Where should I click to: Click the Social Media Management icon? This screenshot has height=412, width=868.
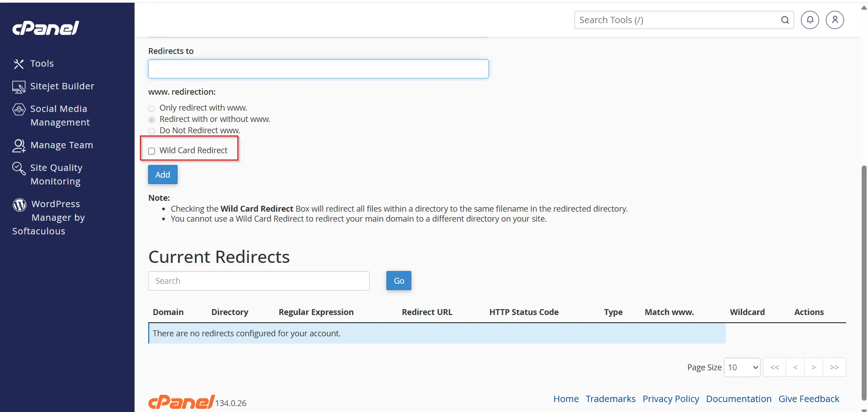coord(19,109)
